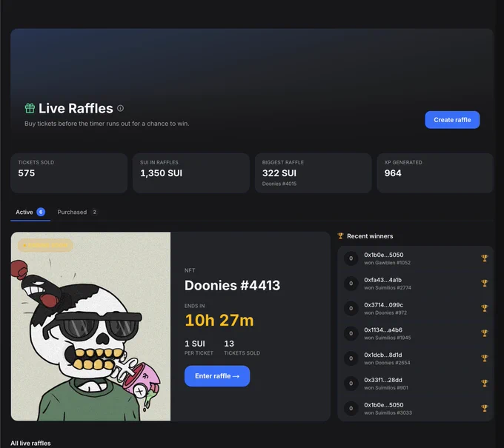Click the gift icon beside Live Raffles

[x=30, y=108]
